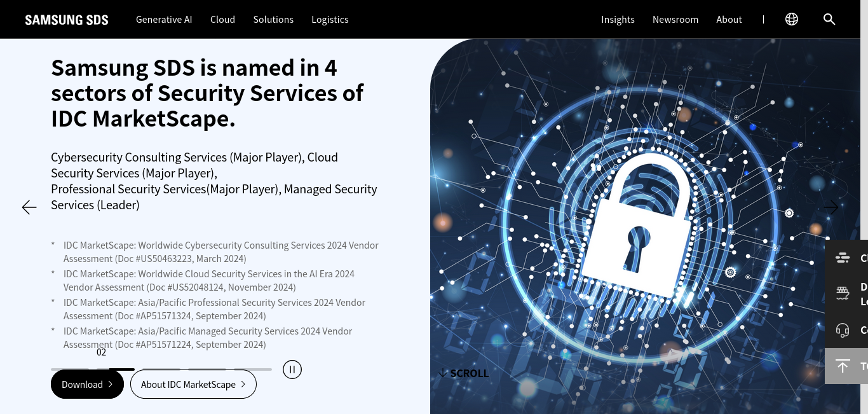This screenshot has width=868, height=414.
Task: Click the headset contact icon
Action: [x=843, y=330]
